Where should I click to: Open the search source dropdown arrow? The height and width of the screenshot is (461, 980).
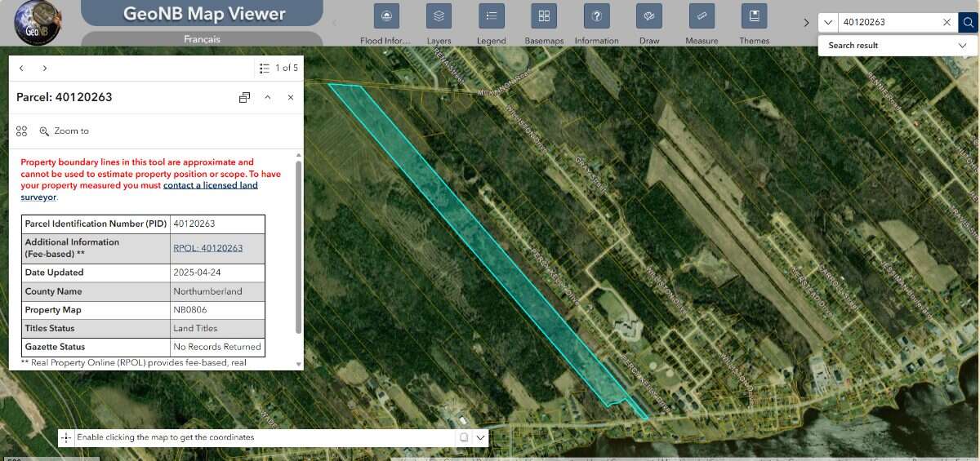pyautogui.click(x=828, y=23)
